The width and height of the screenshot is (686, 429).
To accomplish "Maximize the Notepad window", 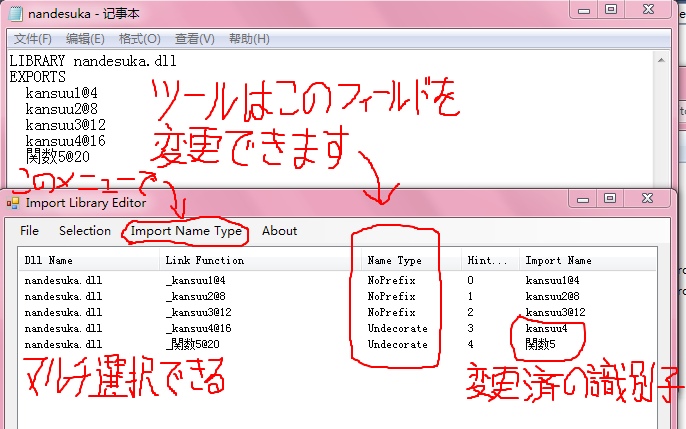I will [611, 10].
